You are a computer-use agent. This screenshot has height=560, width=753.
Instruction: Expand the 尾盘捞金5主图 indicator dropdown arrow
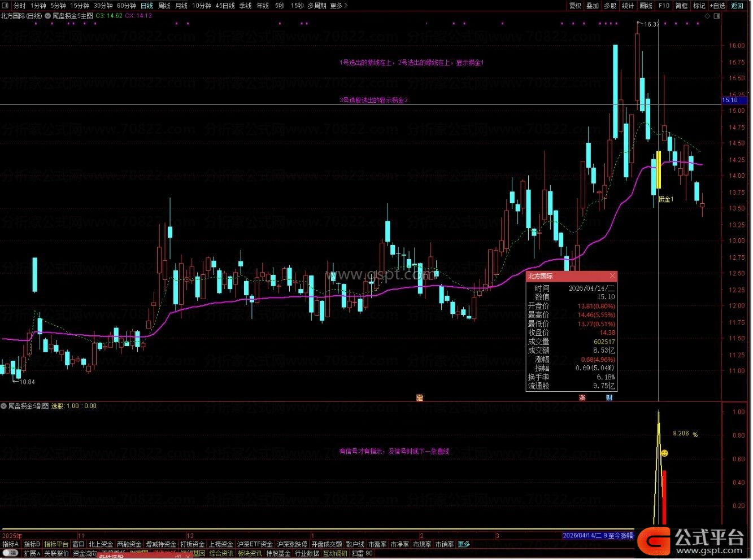click(47, 16)
